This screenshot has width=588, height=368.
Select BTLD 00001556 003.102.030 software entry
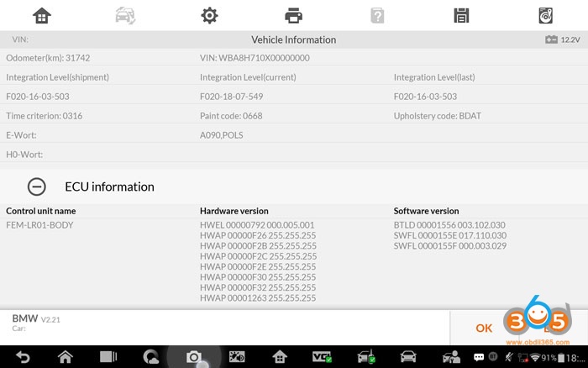point(449,225)
